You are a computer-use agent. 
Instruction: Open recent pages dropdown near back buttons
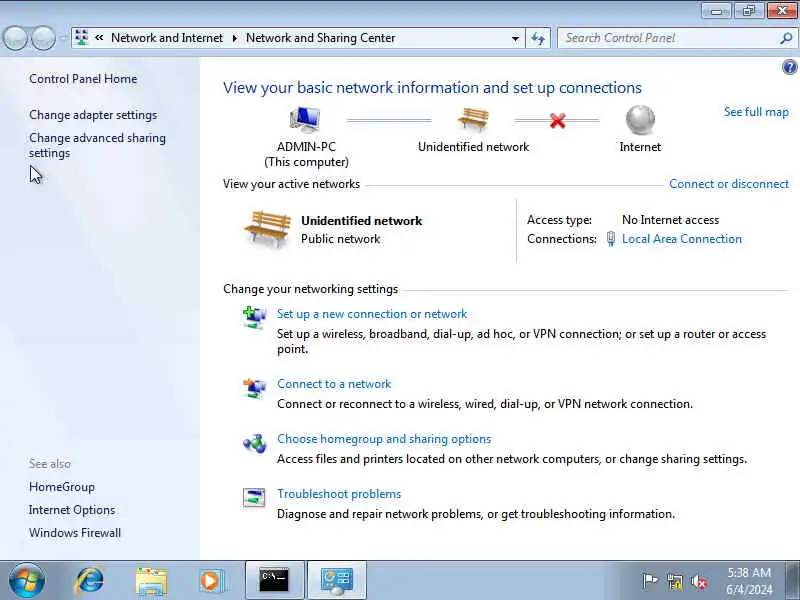click(63, 38)
